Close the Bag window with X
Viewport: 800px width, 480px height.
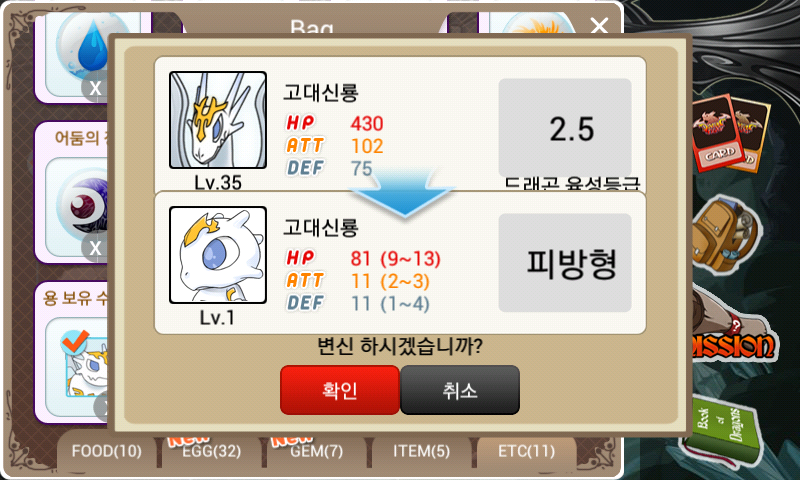[x=599, y=26]
